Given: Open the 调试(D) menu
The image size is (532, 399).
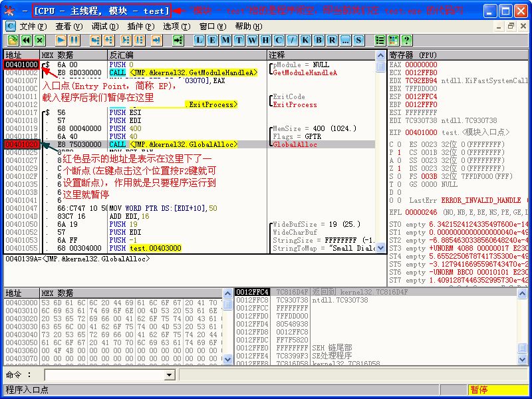Looking at the screenshot, I should 105,26.
